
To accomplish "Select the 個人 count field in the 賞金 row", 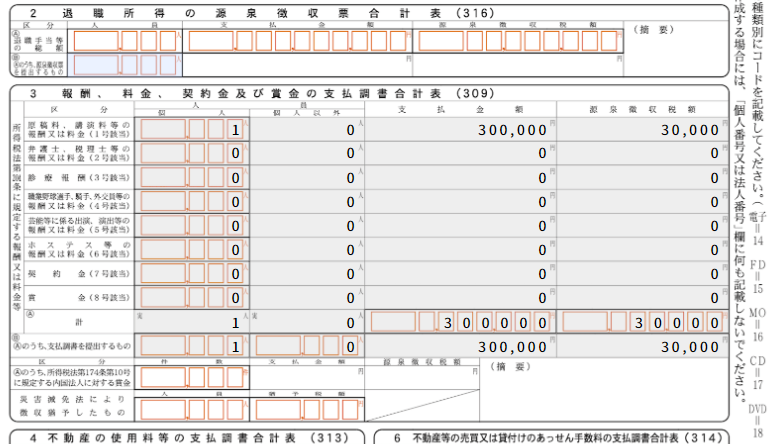I will point(192,298).
